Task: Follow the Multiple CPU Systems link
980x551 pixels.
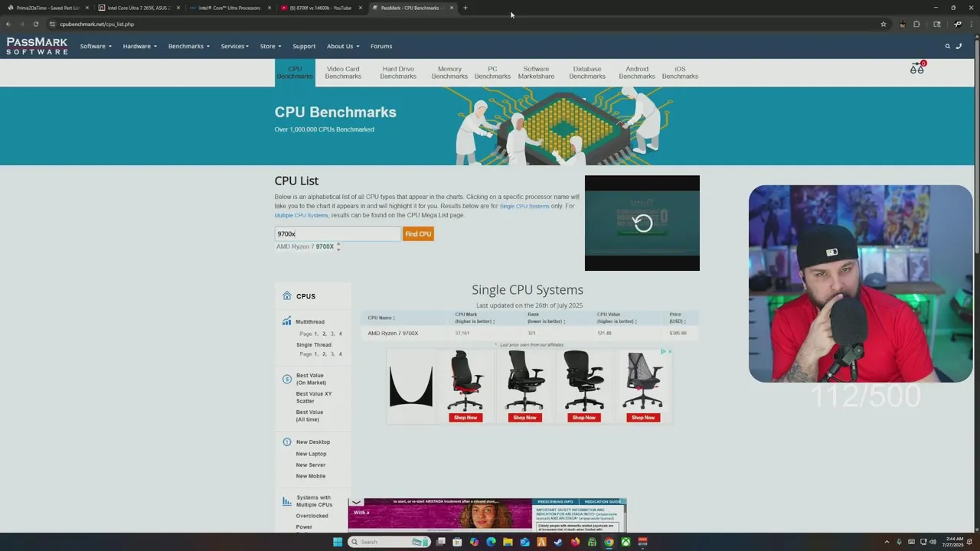Action: point(302,215)
